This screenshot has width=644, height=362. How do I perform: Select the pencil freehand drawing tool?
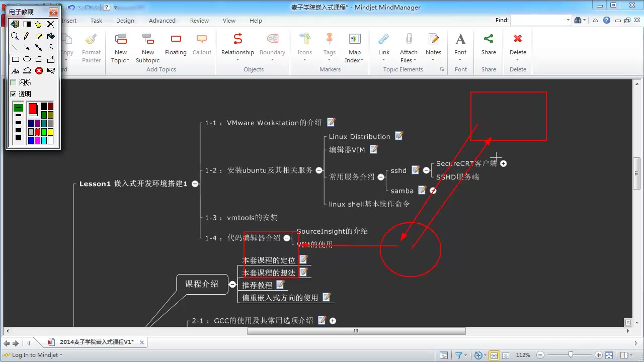pyautogui.click(x=27, y=36)
